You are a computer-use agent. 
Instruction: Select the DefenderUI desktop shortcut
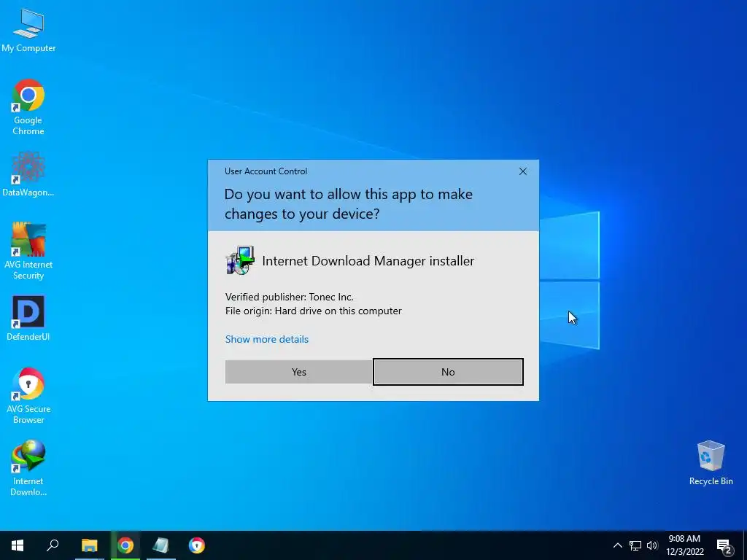[x=28, y=319]
